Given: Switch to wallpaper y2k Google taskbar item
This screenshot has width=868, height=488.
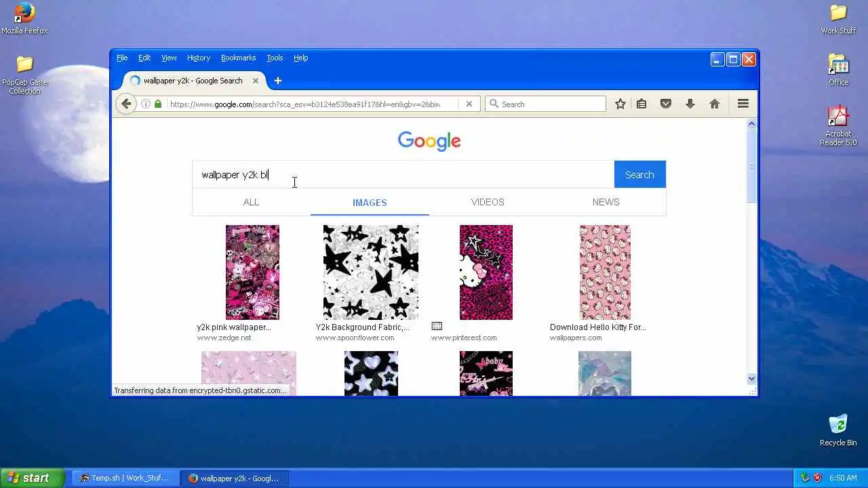Looking at the screenshot, I should coord(235,478).
